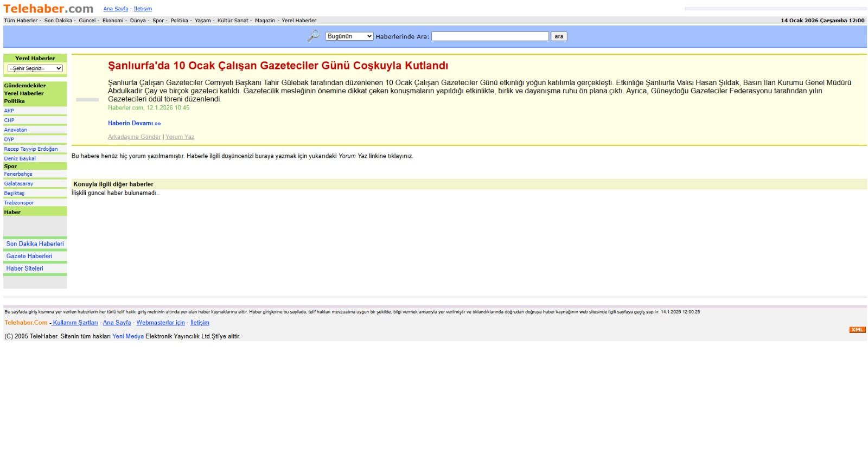This screenshot has height=474, width=868.
Task: Open the Son Dakika menu item
Action: [58, 21]
